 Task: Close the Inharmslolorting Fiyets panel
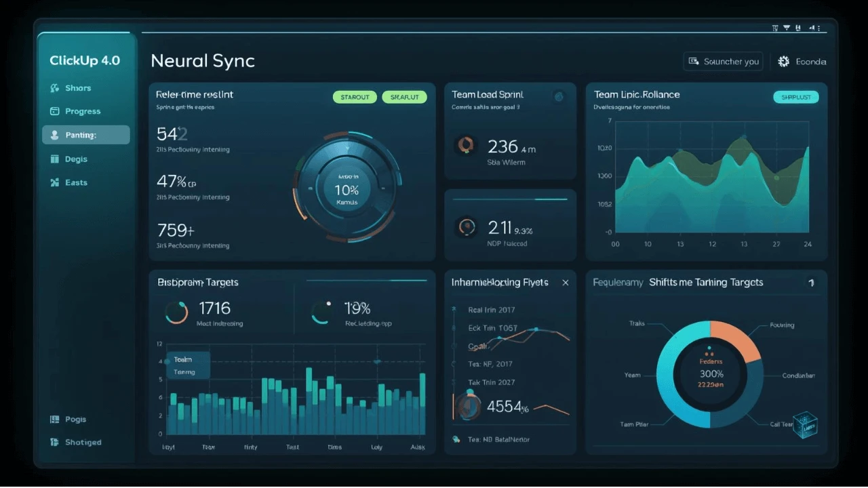pos(566,283)
